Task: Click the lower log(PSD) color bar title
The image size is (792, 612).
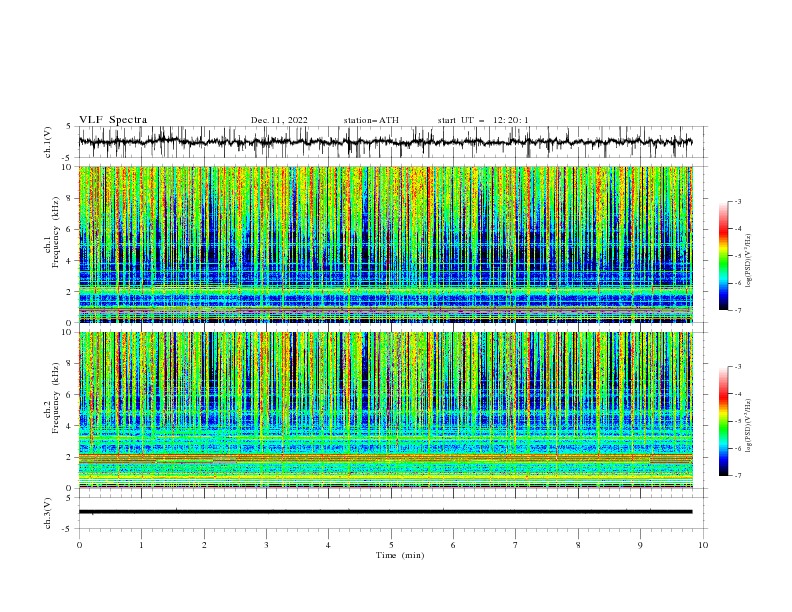Action: click(749, 425)
